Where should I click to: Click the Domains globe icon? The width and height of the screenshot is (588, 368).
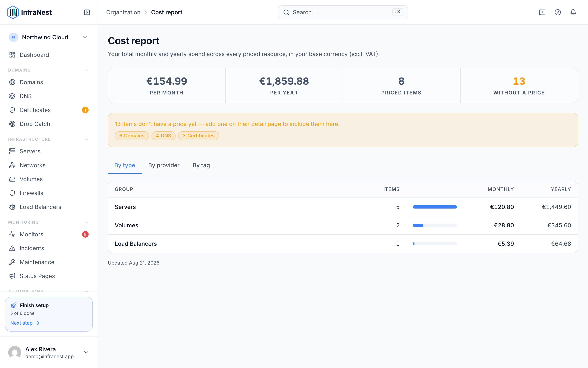(12, 82)
